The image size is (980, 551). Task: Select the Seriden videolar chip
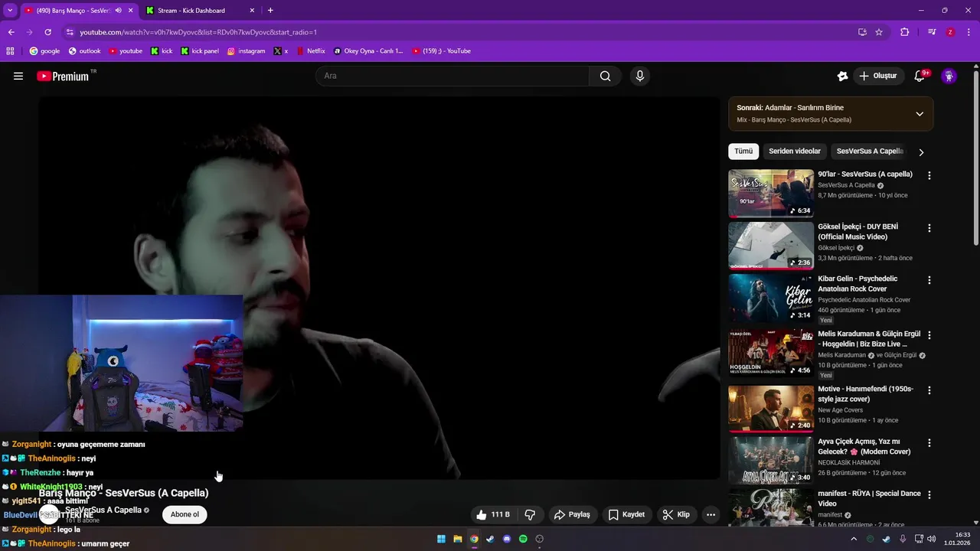click(x=795, y=152)
